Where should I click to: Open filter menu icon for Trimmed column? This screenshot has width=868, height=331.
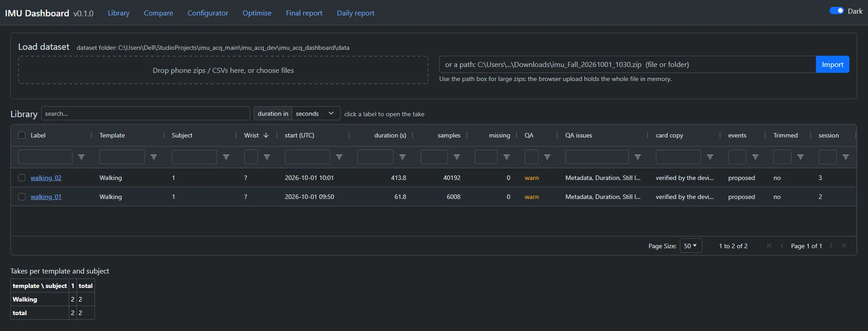coord(800,157)
